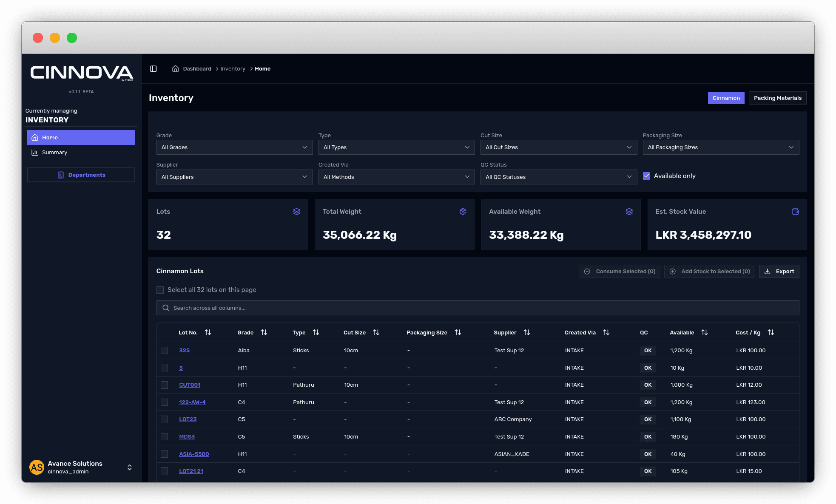Tick the checkbox for lot LOT23
The image size is (836, 504).
click(x=165, y=419)
